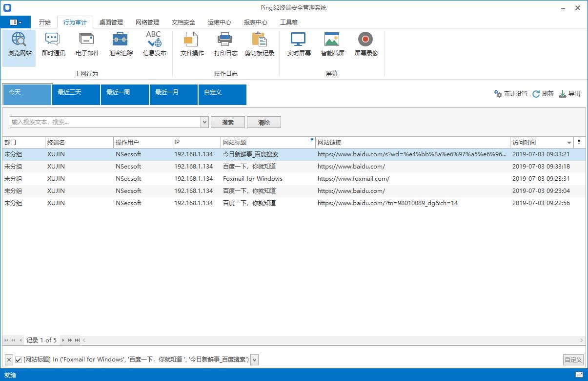Click into the search text input field
The width and height of the screenshot is (588, 381).
click(x=105, y=122)
